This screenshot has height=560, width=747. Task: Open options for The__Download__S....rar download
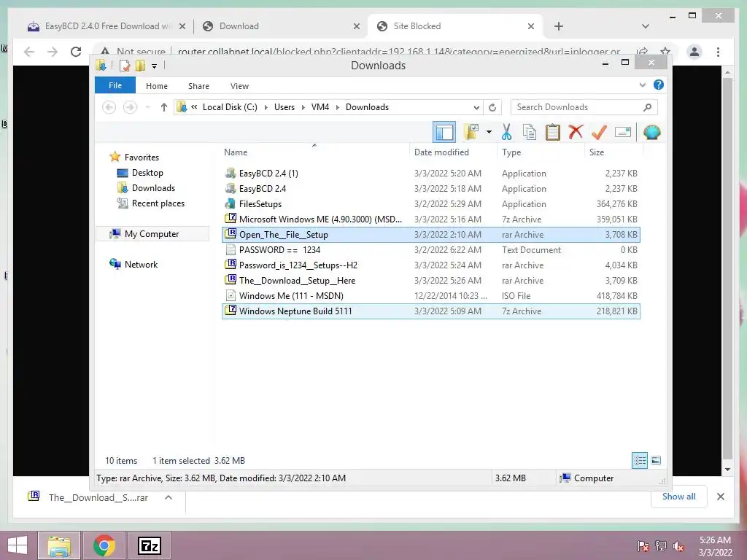(169, 497)
